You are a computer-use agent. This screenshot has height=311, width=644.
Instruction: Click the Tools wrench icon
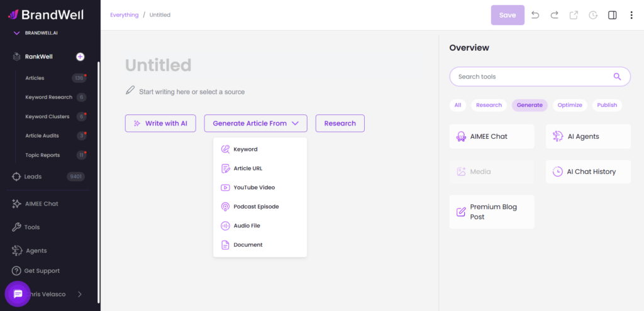click(x=16, y=227)
